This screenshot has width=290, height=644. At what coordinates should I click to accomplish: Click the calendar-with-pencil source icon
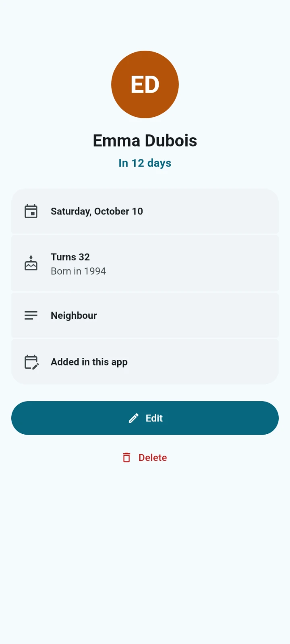click(x=31, y=362)
